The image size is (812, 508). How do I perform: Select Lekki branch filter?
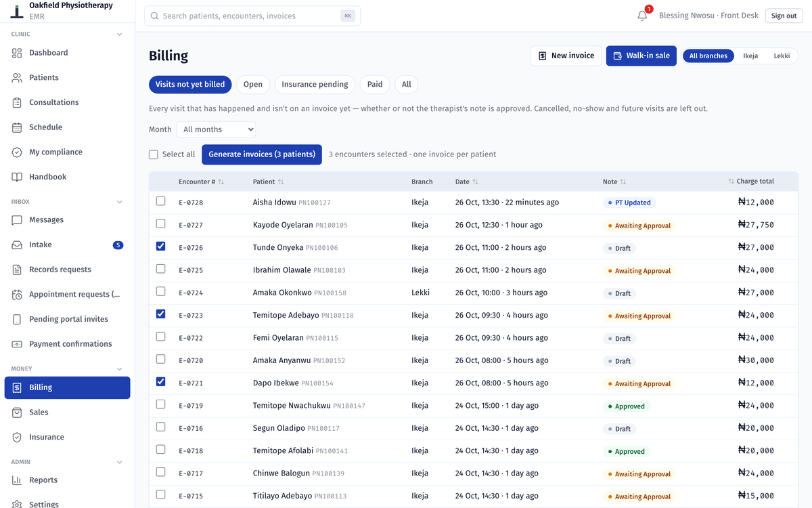(782, 56)
